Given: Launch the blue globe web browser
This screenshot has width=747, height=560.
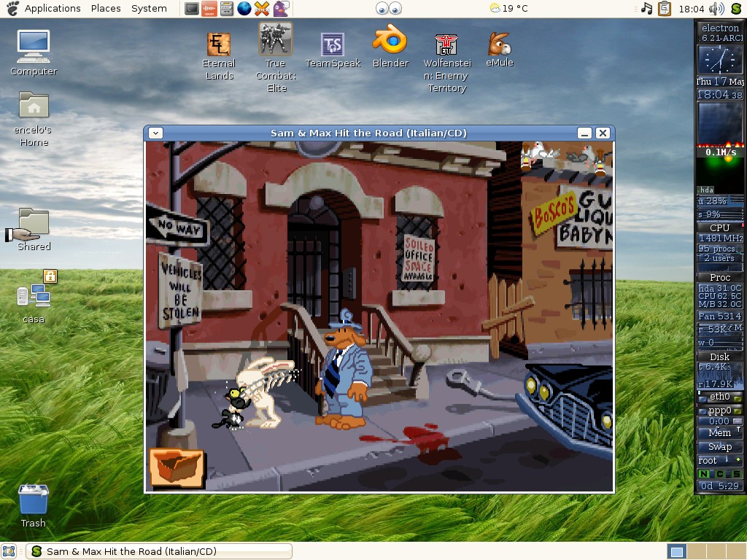Looking at the screenshot, I should click(x=244, y=9).
